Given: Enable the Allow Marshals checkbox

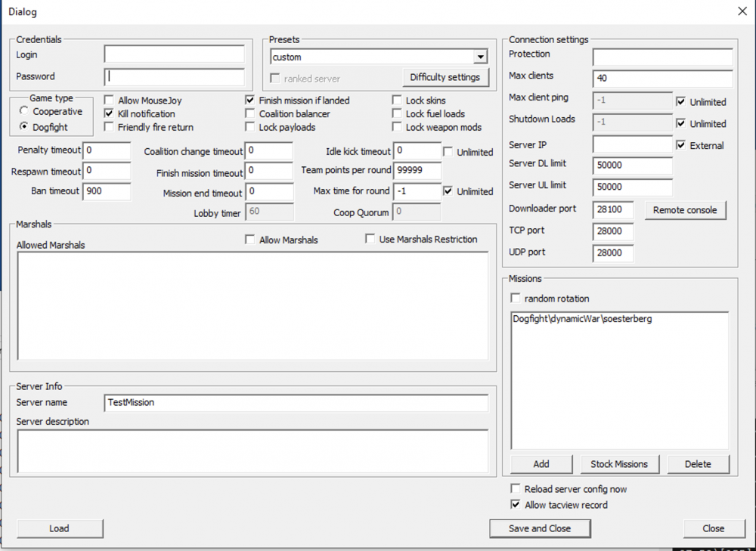Looking at the screenshot, I should click(250, 239).
